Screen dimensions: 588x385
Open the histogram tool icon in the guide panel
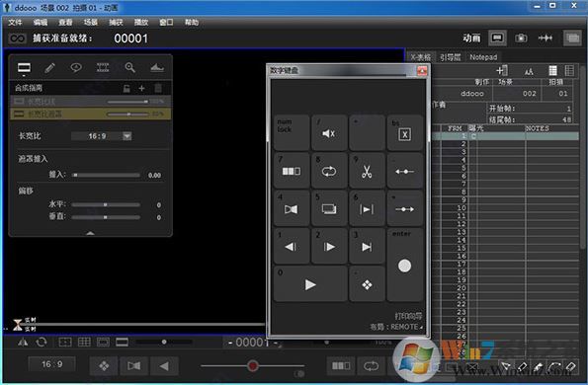(x=157, y=68)
